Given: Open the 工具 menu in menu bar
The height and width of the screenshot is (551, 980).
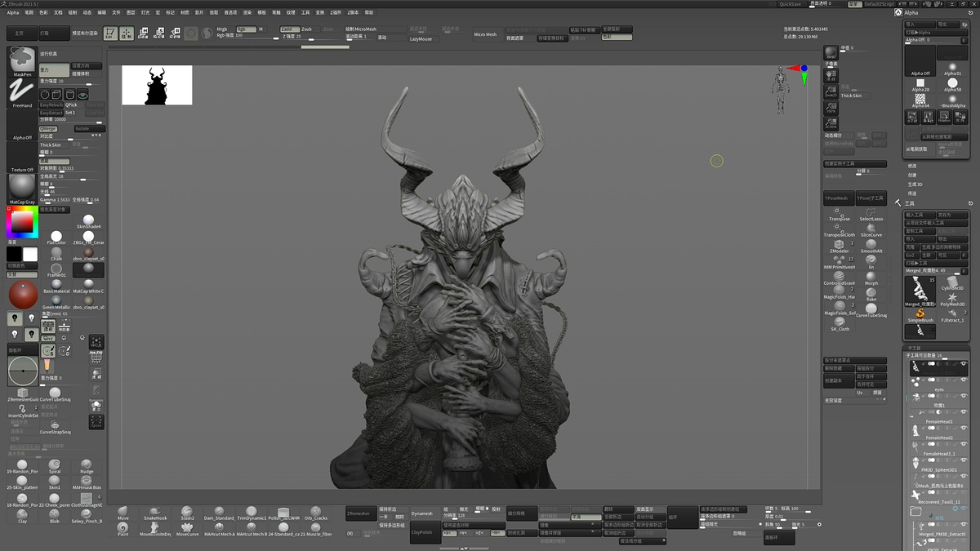Looking at the screenshot, I should (305, 13).
